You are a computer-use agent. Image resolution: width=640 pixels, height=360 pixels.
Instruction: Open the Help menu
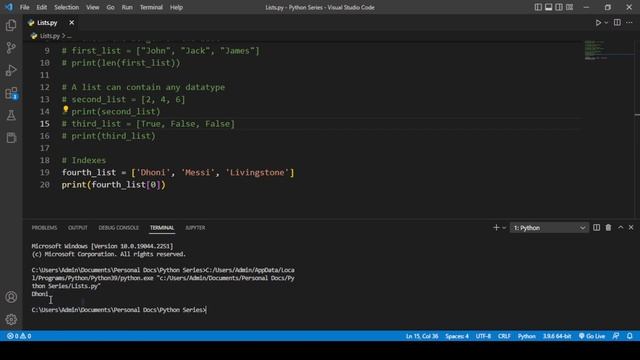click(x=176, y=7)
